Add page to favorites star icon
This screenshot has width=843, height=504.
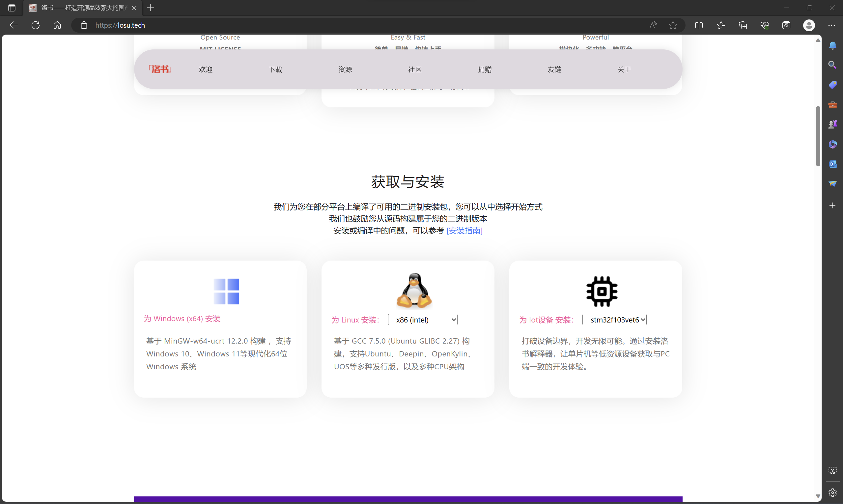673,25
